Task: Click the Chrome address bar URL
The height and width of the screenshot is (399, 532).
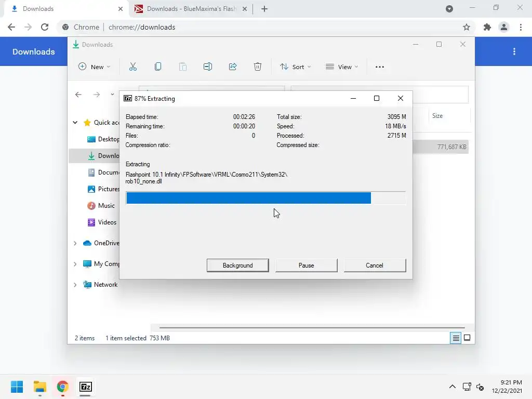Action: [142, 27]
